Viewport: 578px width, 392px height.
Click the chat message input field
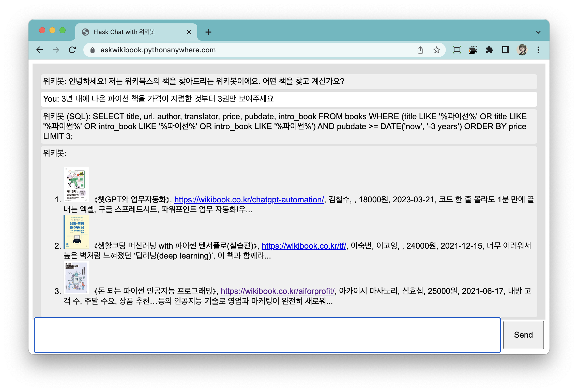click(x=267, y=335)
